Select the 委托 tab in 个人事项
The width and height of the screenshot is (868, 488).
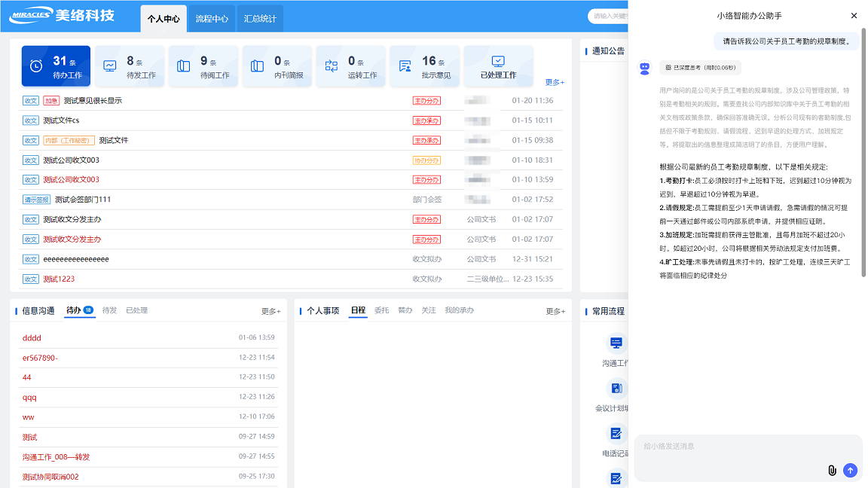click(x=381, y=310)
